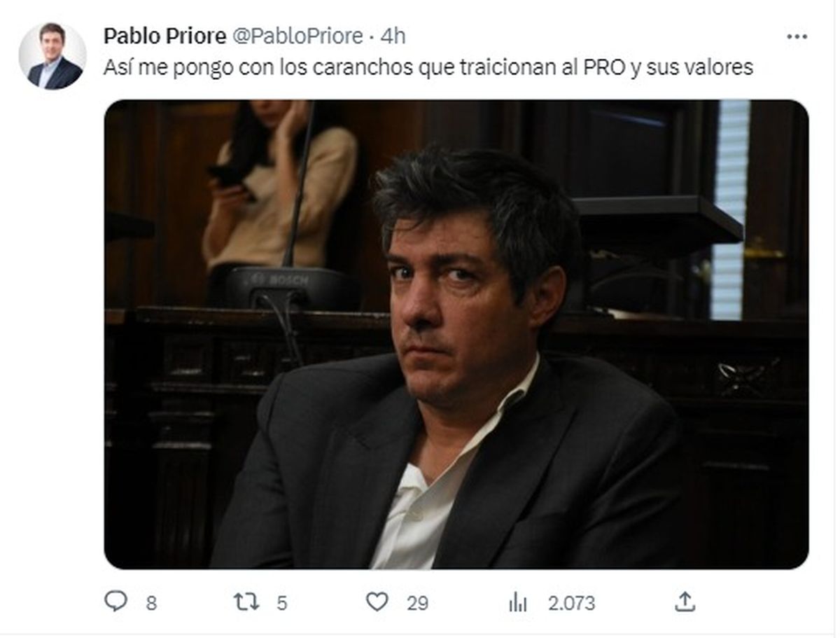The height and width of the screenshot is (638, 840).
Task: Open the three-dot more options menu
Action: [797, 36]
